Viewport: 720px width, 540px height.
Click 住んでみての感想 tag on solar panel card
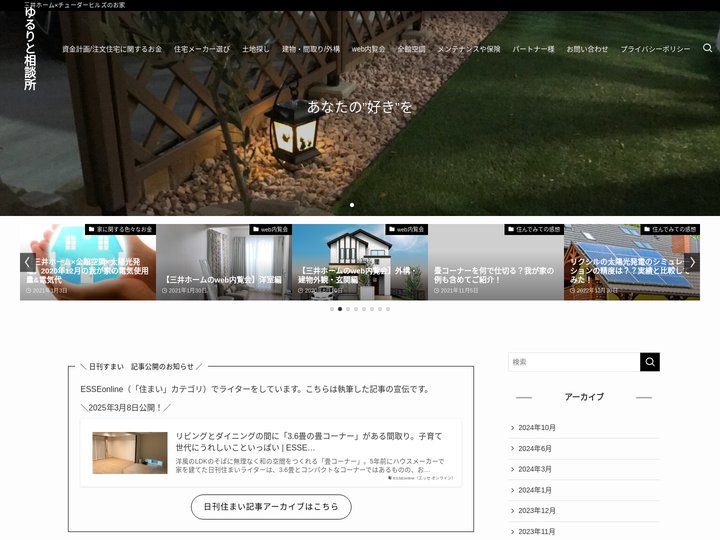coord(670,229)
